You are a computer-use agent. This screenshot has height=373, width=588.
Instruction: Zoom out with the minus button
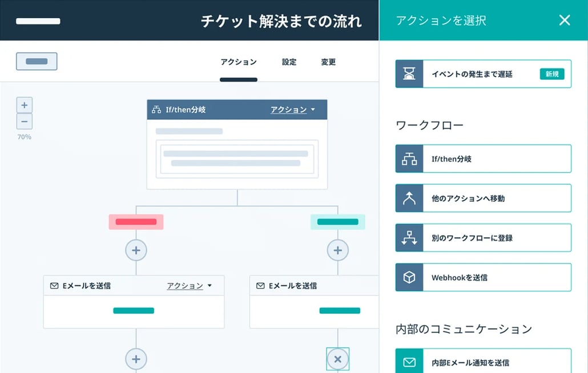[24, 121]
